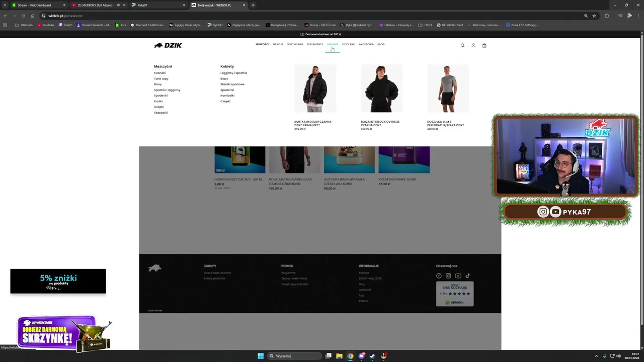Open the Home - FACEIT.com bookmark

point(320,25)
